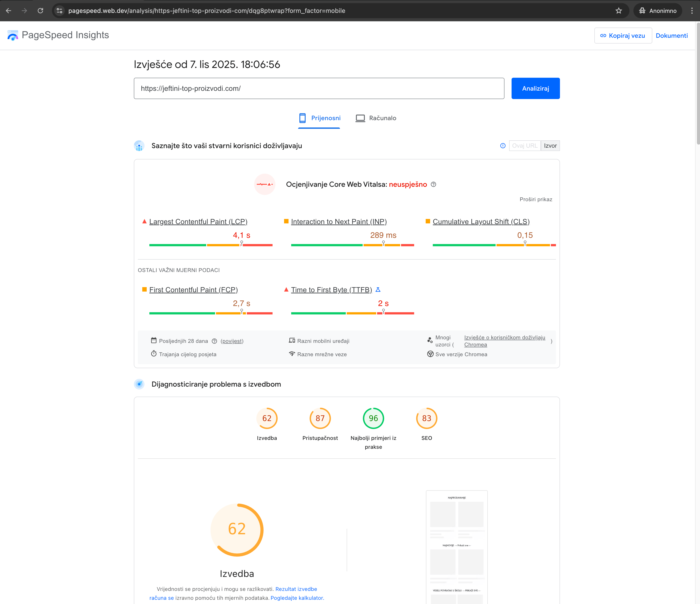The width and height of the screenshot is (700, 604).
Task: Open site information icon in address bar
Action: pyautogui.click(x=59, y=11)
